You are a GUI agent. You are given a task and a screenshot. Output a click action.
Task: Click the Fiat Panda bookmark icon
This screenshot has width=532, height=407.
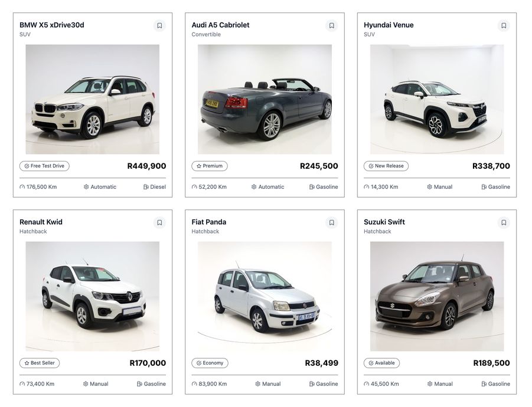point(332,222)
